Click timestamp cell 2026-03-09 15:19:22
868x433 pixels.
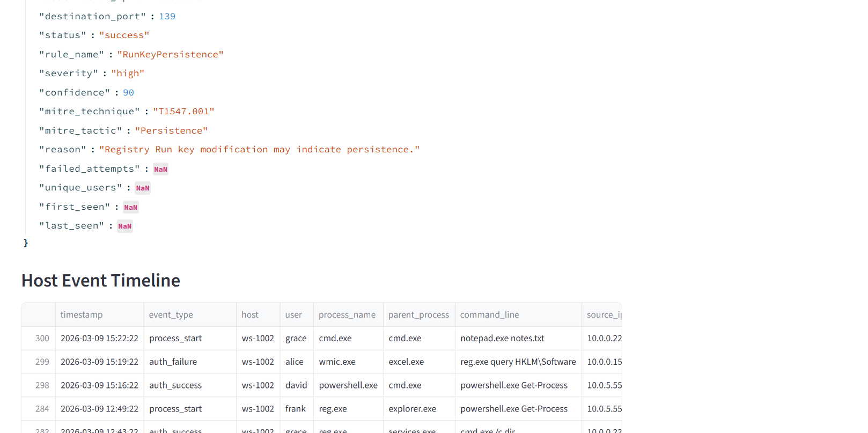[99, 362]
